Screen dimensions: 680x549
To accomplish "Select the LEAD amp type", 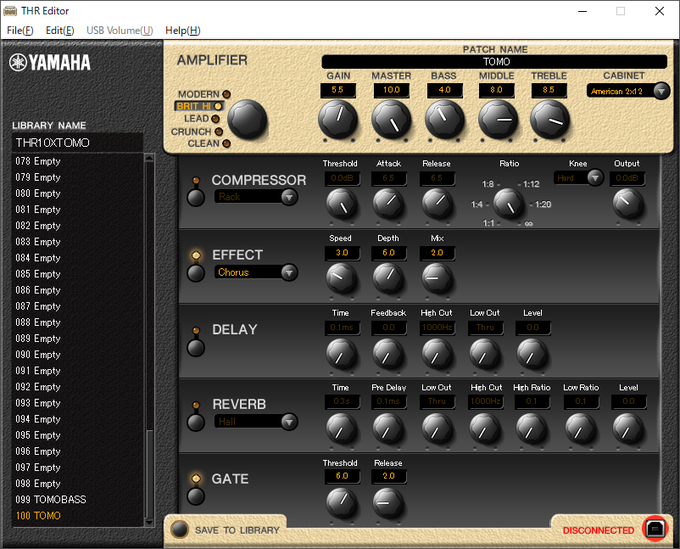I will [202, 118].
